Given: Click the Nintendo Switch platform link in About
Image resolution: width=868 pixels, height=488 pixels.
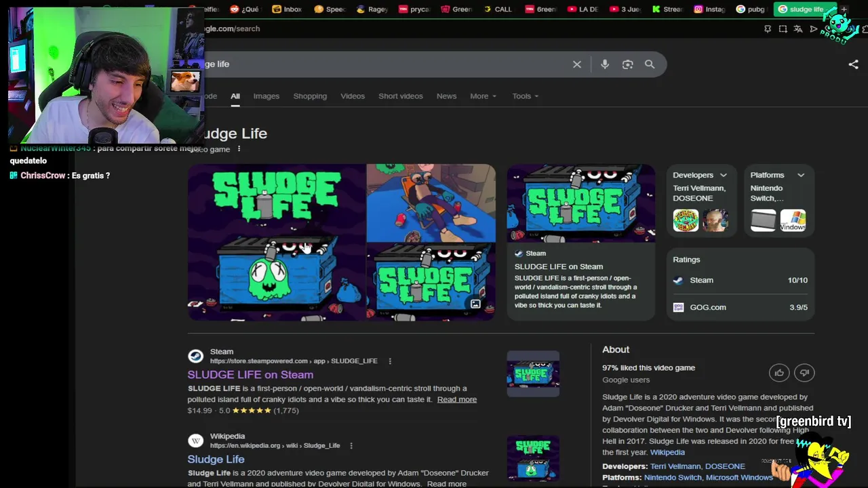Looking at the screenshot, I should [x=673, y=478].
